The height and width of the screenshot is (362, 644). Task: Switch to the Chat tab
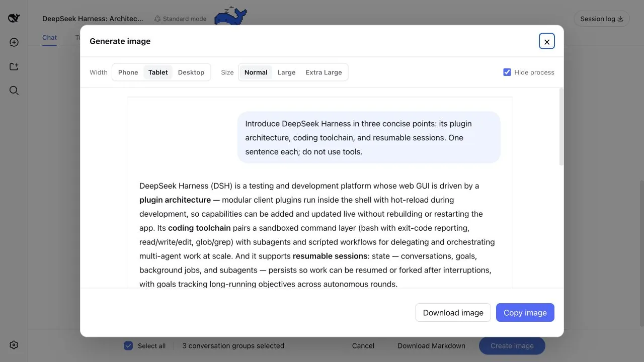pos(49,38)
